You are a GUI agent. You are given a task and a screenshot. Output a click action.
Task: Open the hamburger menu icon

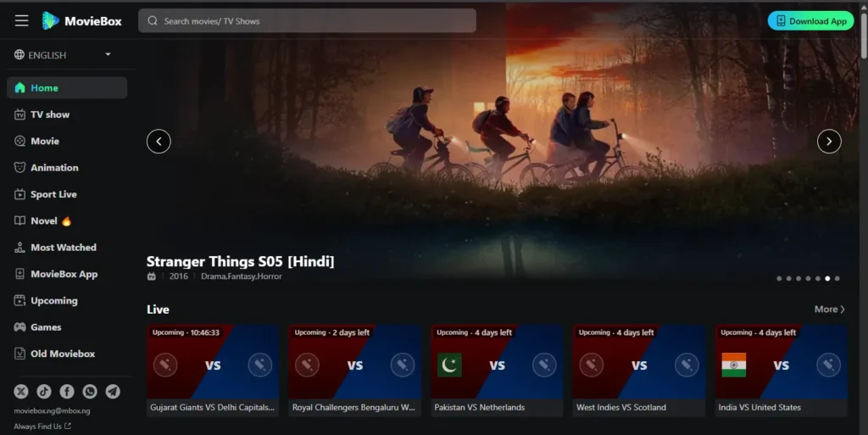[x=21, y=21]
